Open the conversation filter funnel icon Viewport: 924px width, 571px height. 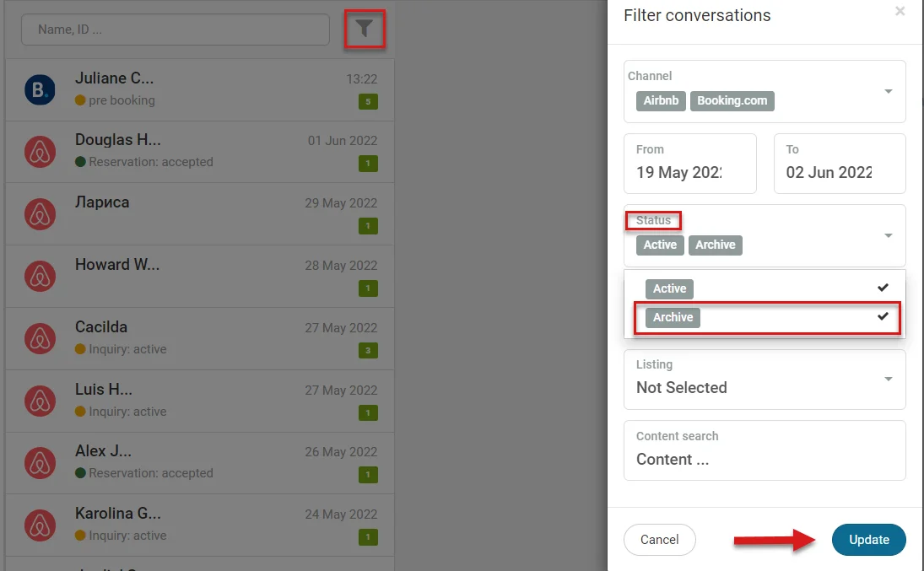pyautogui.click(x=365, y=29)
